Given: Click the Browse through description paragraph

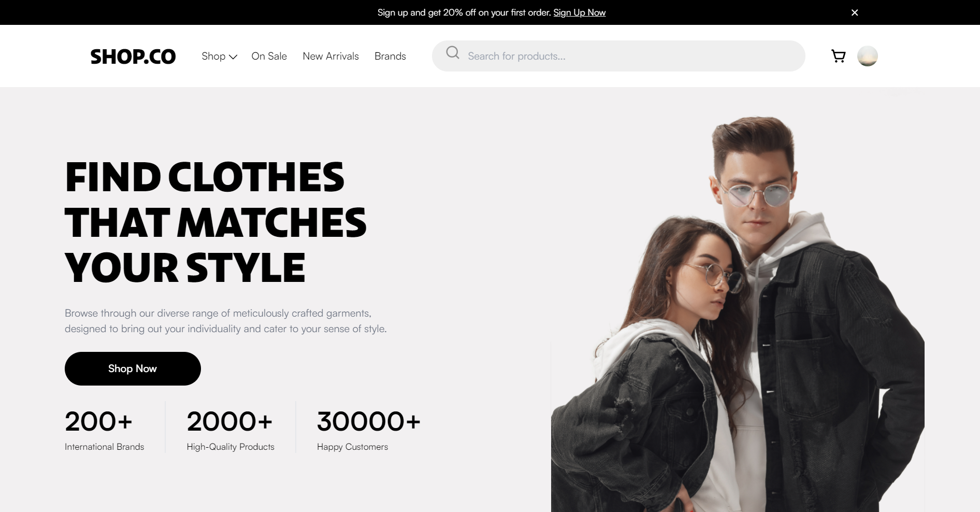Looking at the screenshot, I should (x=226, y=321).
